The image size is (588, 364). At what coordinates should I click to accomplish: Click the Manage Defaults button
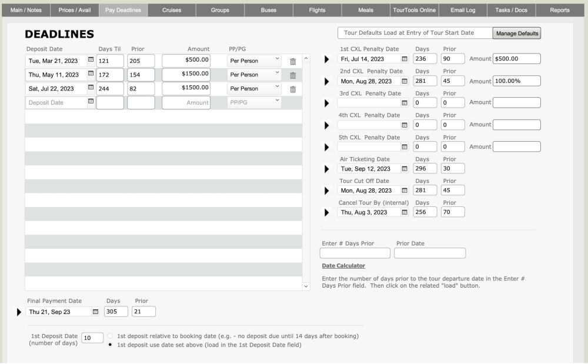click(517, 34)
